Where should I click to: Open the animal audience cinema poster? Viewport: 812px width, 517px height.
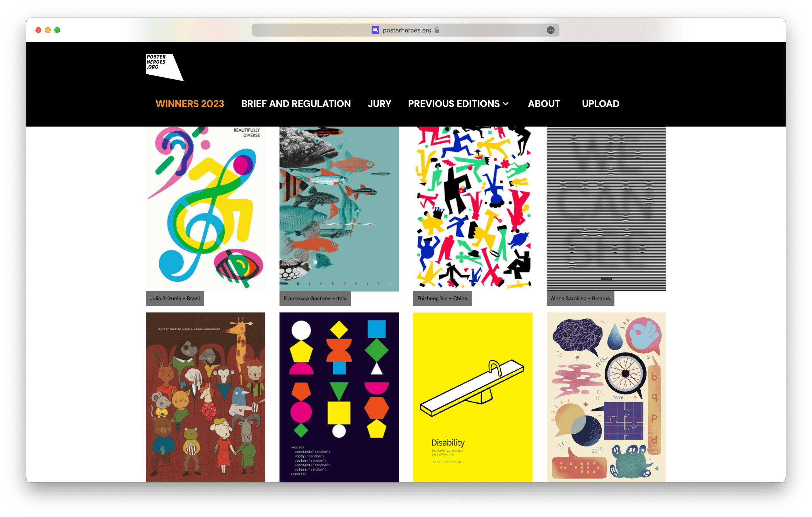(205, 397)
